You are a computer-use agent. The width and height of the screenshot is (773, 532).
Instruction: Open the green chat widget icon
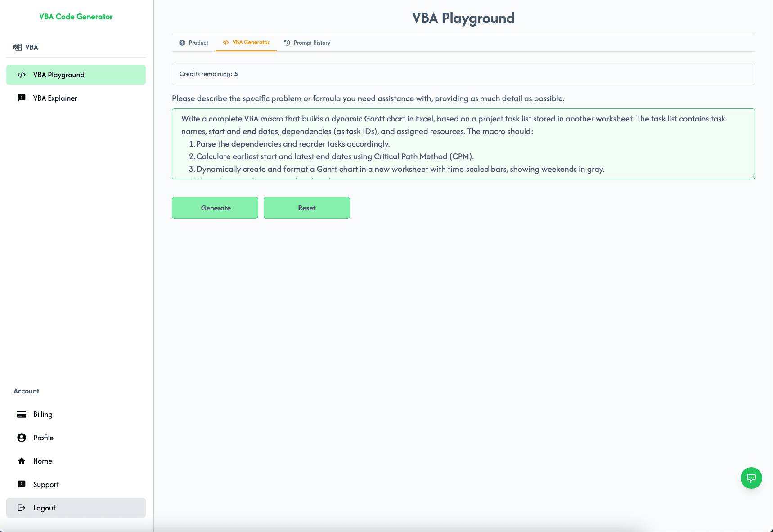(x=751, y=478)
